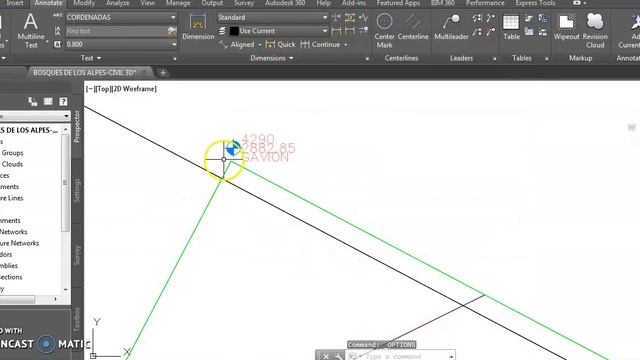Click the Toolspace horizontal scrollbar right arrow

[56, 299]
